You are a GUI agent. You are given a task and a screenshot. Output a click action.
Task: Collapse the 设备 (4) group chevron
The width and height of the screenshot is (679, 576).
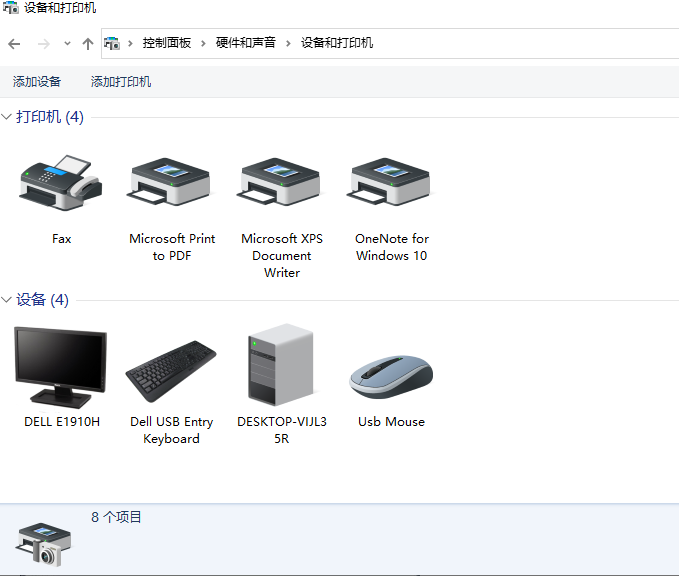pyautogui.click(x=6, y=299)
